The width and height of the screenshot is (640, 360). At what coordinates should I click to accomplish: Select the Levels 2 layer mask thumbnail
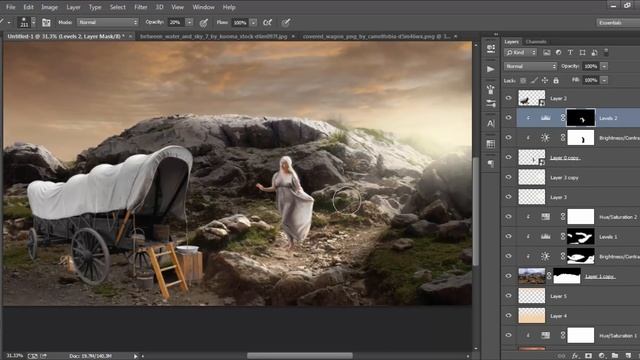pyautogui.click(x=581, y=118)
